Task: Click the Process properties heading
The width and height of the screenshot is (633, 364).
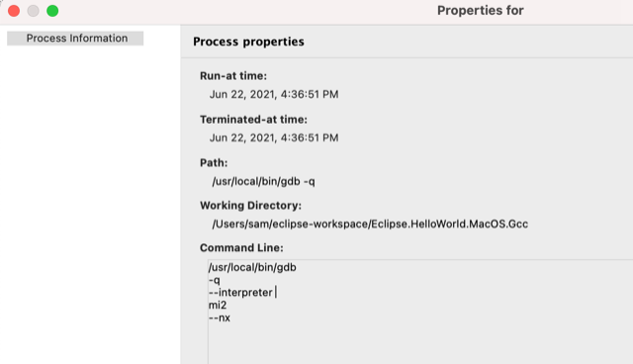Action: coord(248,42)
